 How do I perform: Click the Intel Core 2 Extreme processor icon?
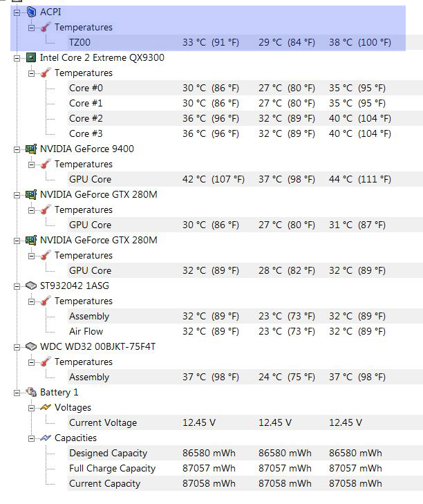coord(30,57)
